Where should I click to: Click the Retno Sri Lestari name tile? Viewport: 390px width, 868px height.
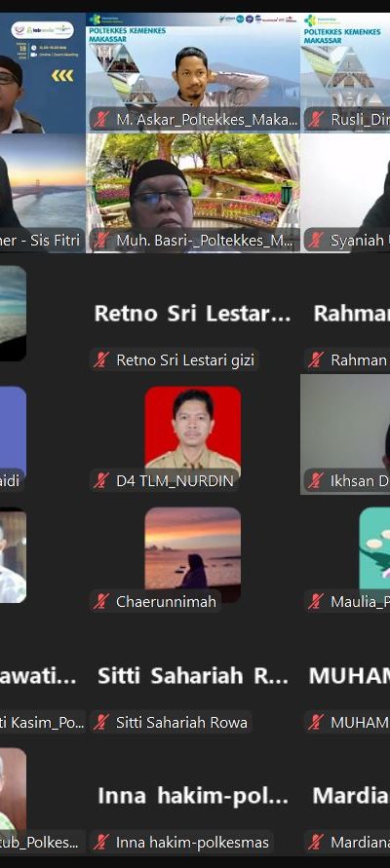pyautogui.click(x=193, y=314)
